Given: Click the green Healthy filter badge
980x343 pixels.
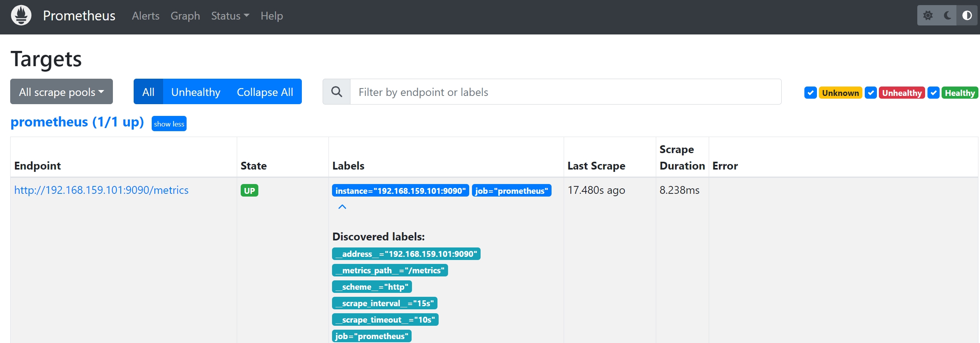Looking at the screenshot, I should tap(960, 93).
